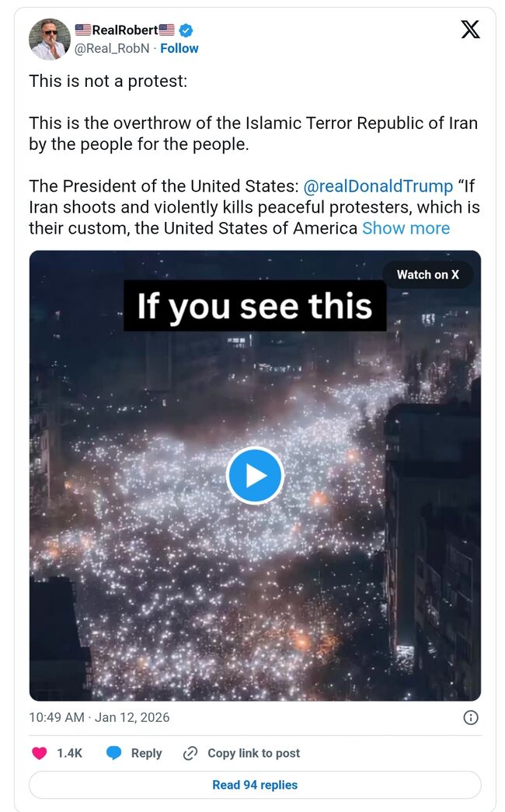This screenshot has height=812, width=505.
Task: Click the RealRobert display name
Action: pyautogui.click(x=125, y=30)
